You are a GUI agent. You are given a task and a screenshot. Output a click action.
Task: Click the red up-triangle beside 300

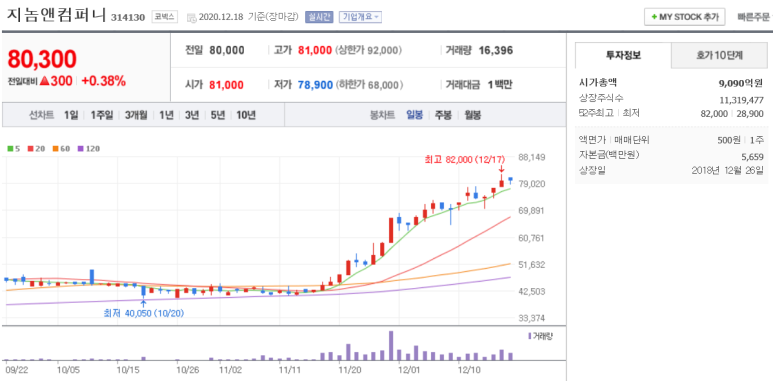point(44,81)
